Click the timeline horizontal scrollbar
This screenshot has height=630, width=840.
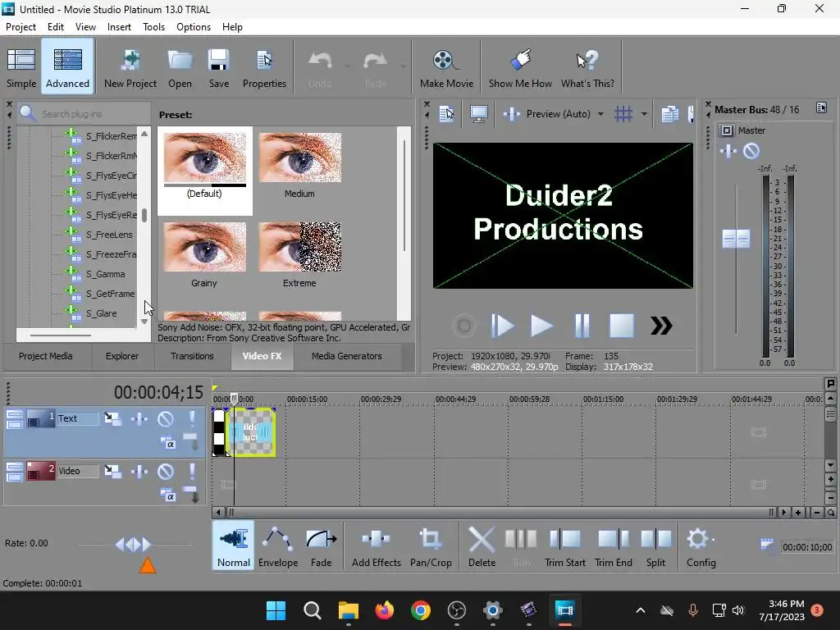[x=500, y=513]
